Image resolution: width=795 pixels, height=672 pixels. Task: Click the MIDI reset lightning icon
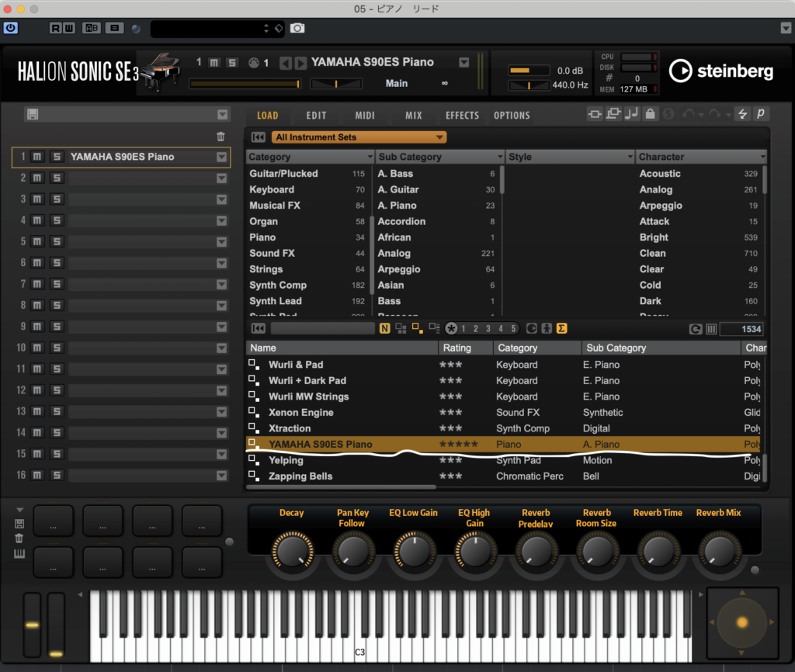coord(742,115)
